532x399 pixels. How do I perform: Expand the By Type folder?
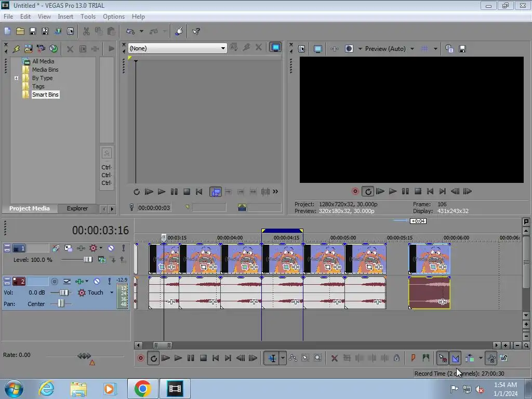tap(16, 78)
